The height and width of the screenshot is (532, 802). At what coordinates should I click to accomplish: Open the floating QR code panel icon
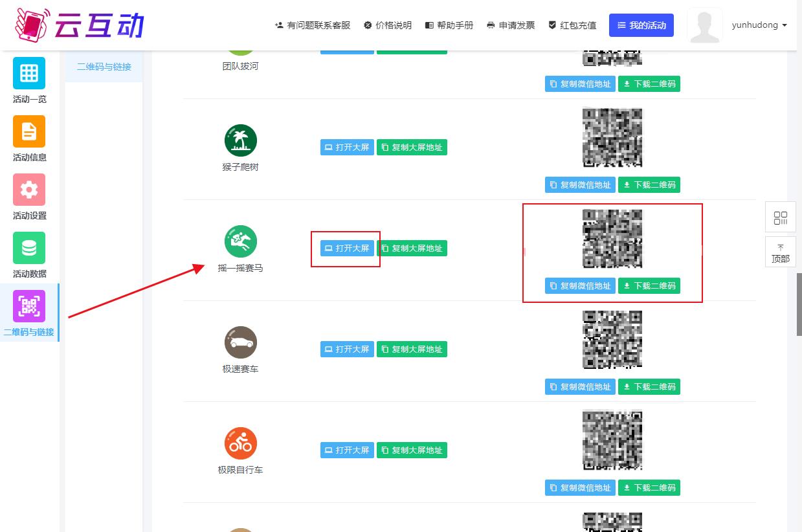click(781, 217)
